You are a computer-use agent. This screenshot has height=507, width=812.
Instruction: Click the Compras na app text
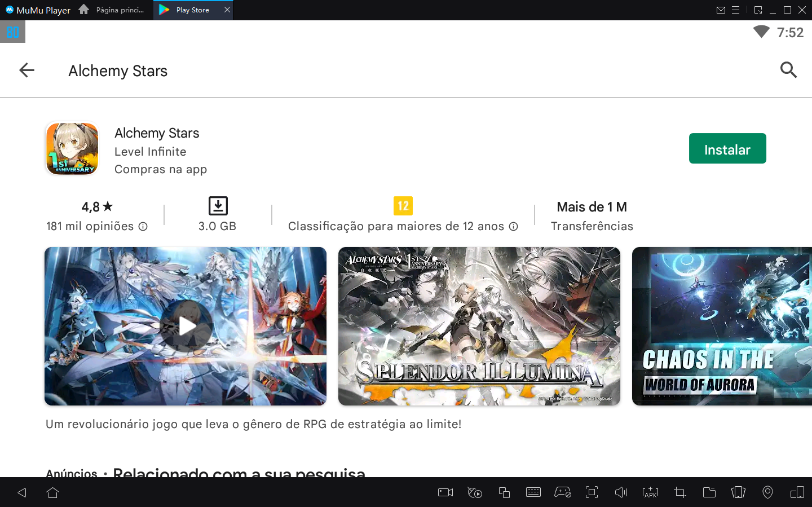coord(161,169)
